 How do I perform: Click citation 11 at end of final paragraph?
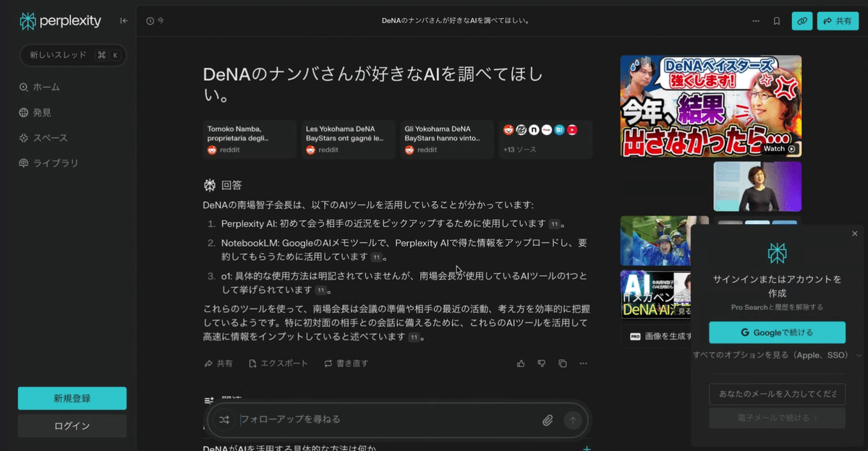coord(414,338)
